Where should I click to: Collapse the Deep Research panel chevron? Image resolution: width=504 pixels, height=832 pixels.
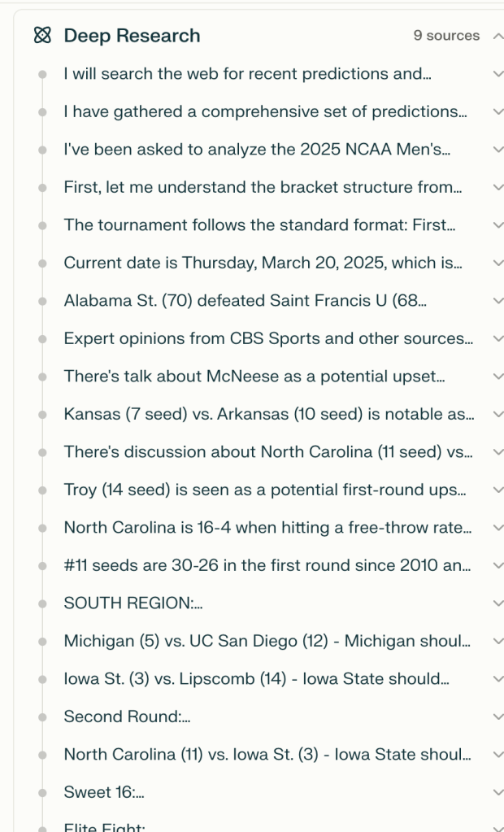pyautogui.click(x=497, y=36)
